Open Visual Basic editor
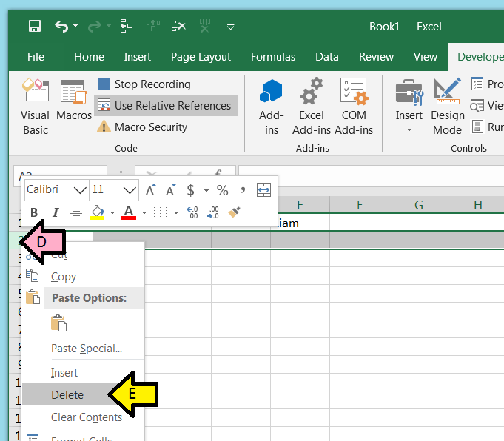Screen dimensions: 504x441 point(35,107)
